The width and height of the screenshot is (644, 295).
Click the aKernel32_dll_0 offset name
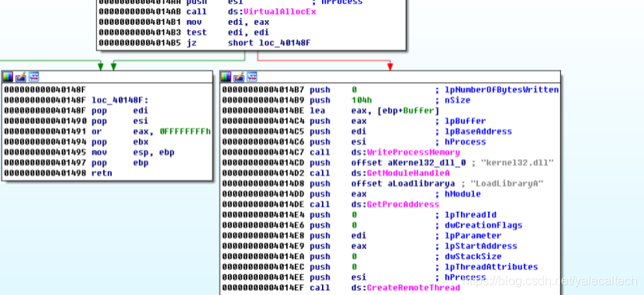pos(427,163)
